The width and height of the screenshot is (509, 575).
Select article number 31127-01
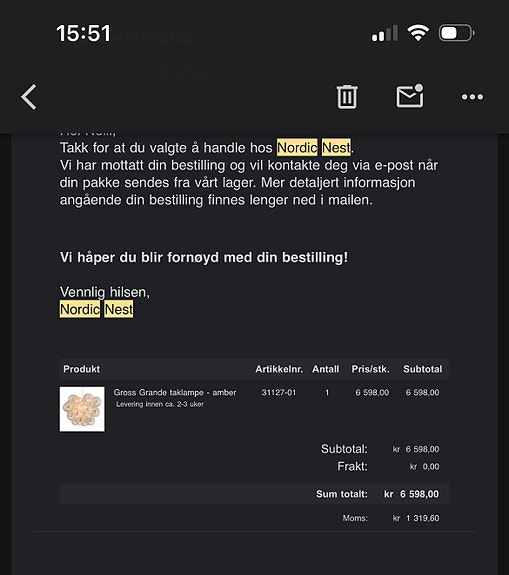point(279,392)
